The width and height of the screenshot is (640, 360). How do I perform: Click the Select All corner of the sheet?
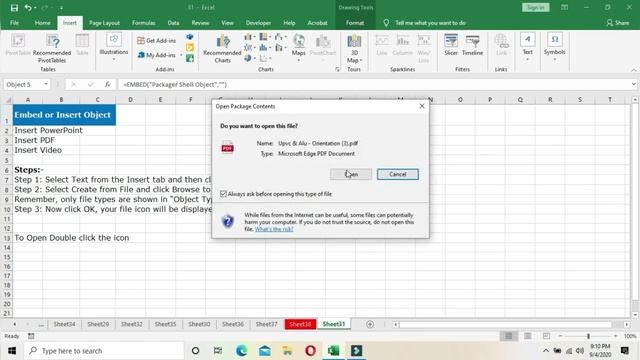click(x=8, y=100)
